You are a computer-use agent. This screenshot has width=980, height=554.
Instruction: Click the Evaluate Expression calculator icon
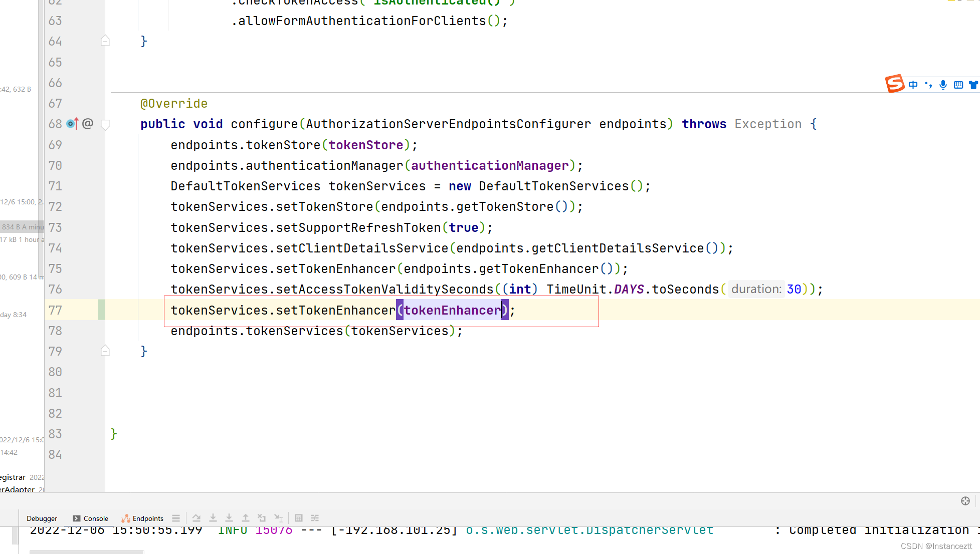[x=299, y=518]
